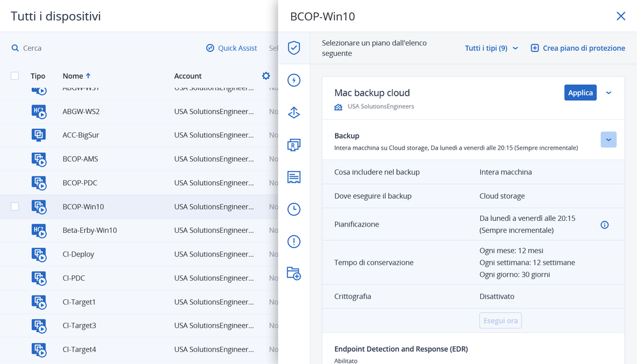637x364 pixels.
Task: Click the lightning bolt icon in sidebar
Action: 294,80
